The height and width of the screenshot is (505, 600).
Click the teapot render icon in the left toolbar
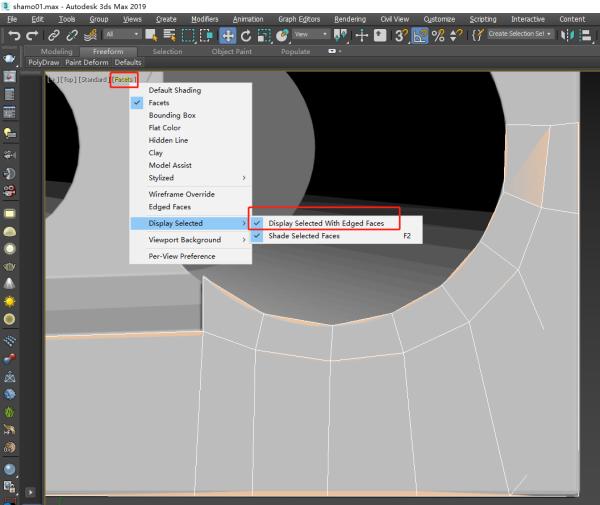click(x=10, y=58)
